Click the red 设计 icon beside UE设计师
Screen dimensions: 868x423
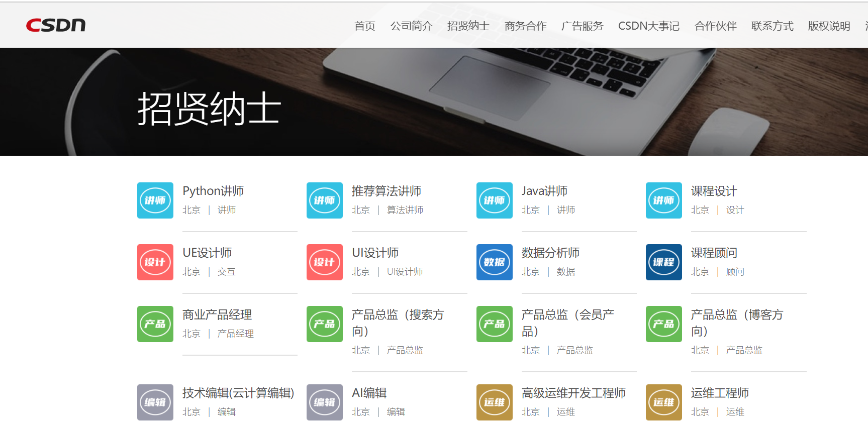click(x=155, y=262)
